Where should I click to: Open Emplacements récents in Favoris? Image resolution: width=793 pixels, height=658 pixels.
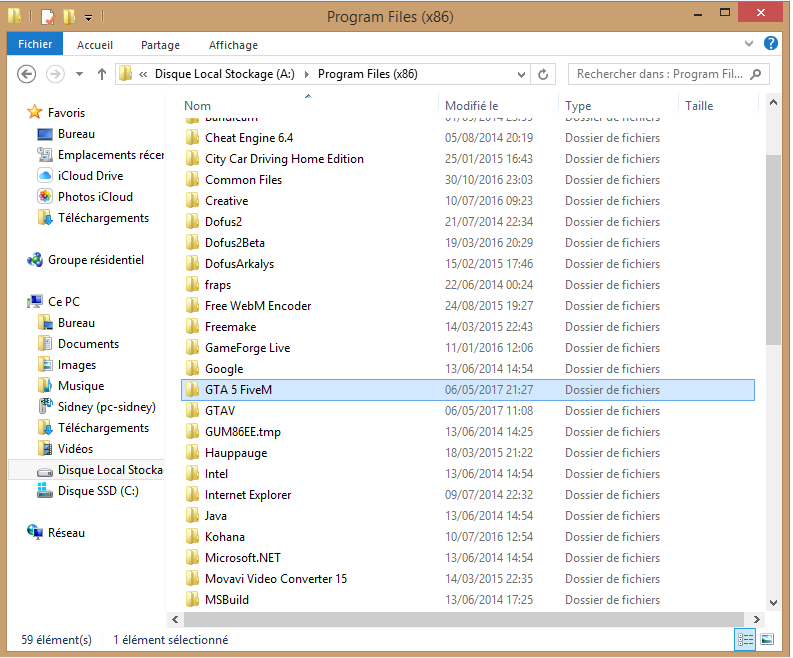point(111,155)
